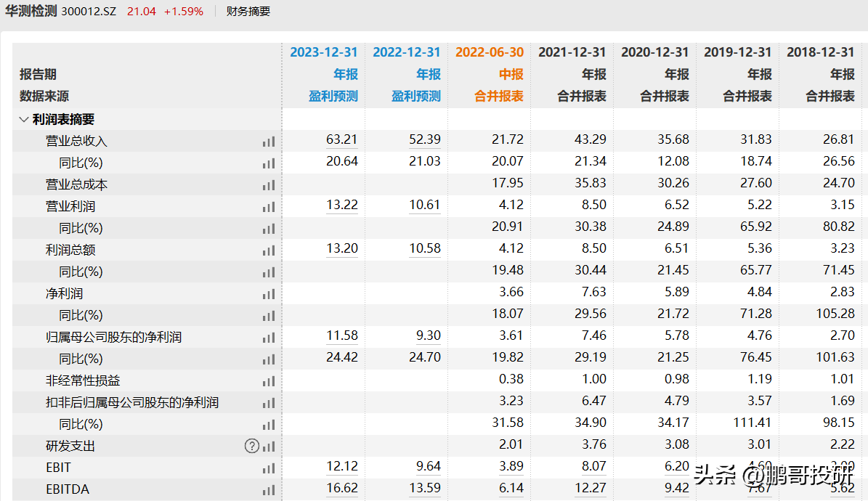This screenshot has height=501, width=868.
Task: Click chart icon for 同比(%) under 扣非后归属母公司股东的净利润
Action: 269,425
